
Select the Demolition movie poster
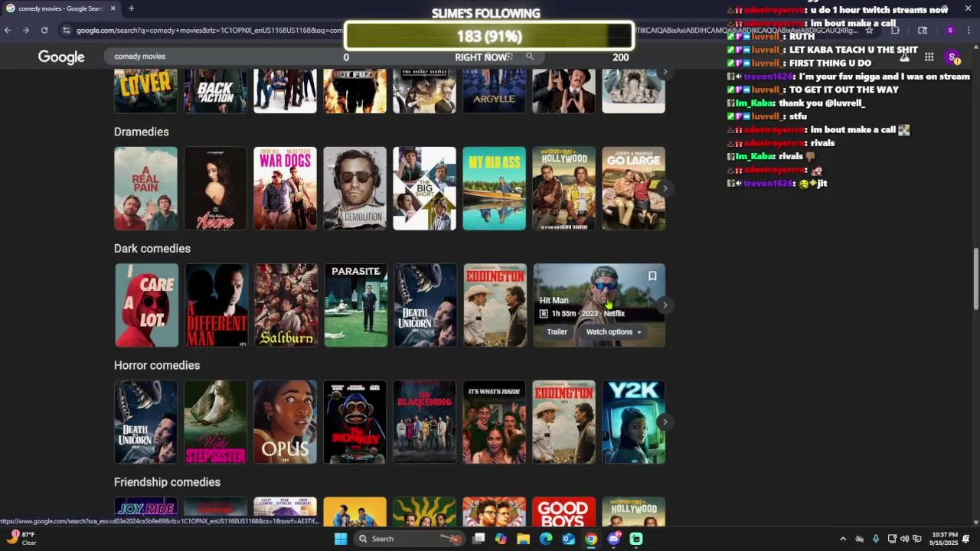[354, 188]
